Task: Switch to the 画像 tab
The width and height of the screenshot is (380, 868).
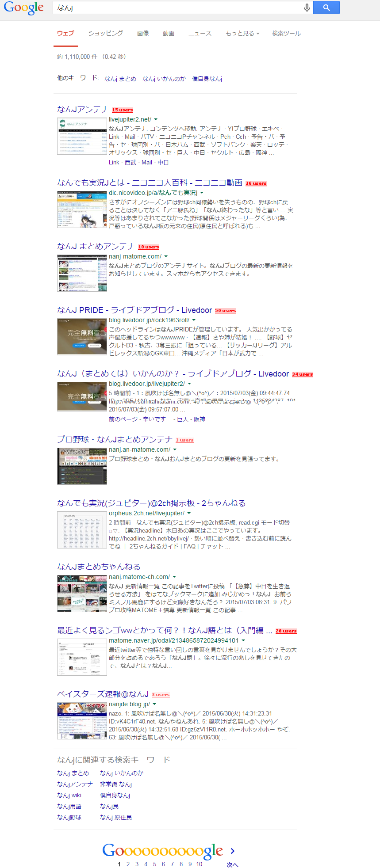Action: [143, 33]
